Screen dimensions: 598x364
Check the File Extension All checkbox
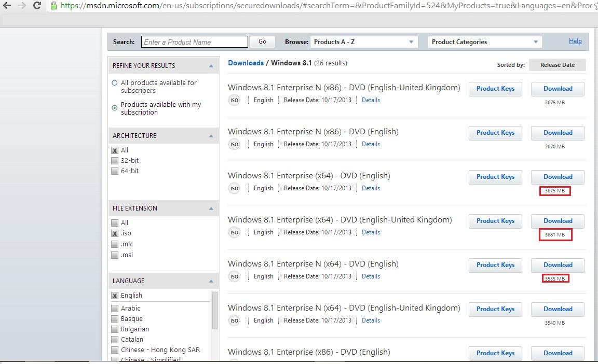tap(114, 223)
